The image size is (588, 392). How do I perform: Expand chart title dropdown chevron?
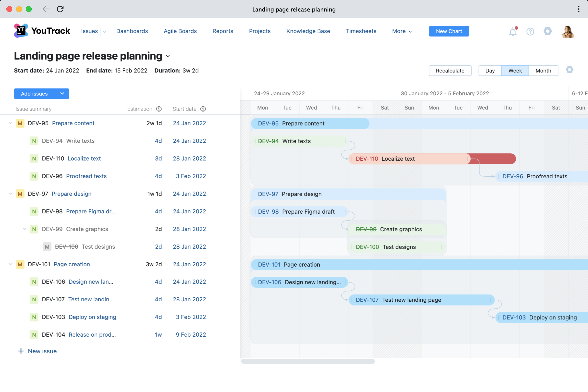click(168, 56)
